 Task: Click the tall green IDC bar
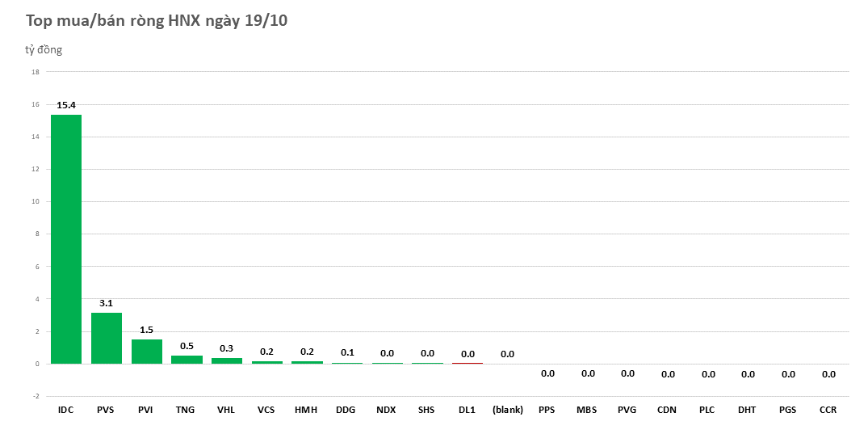pyautogui.click(x=66, y=238)
